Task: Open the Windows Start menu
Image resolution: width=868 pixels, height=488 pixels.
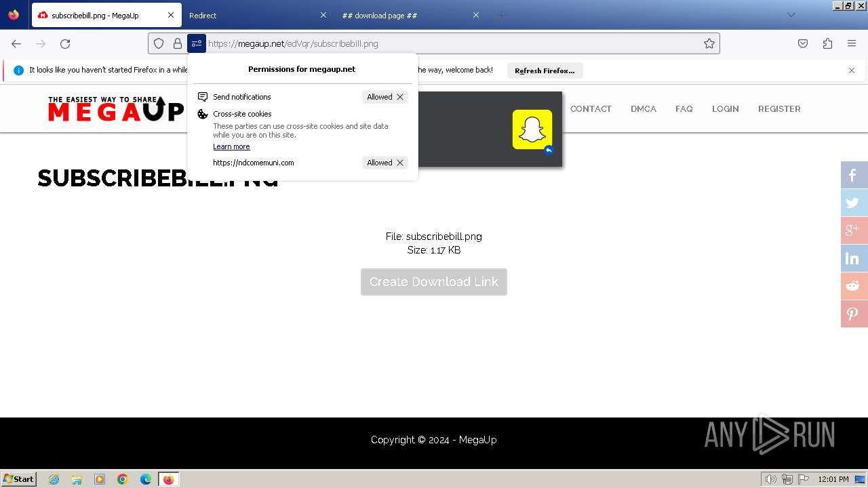Action: point(19,479)
